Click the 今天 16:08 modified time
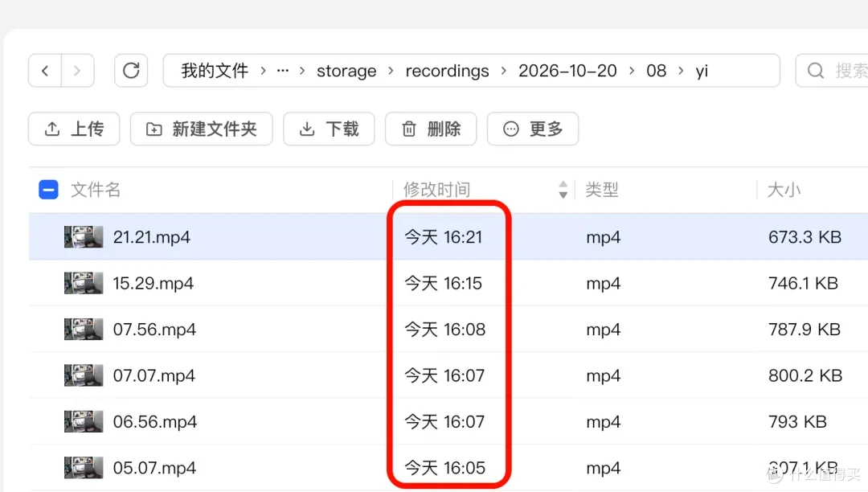 [445, 330]
